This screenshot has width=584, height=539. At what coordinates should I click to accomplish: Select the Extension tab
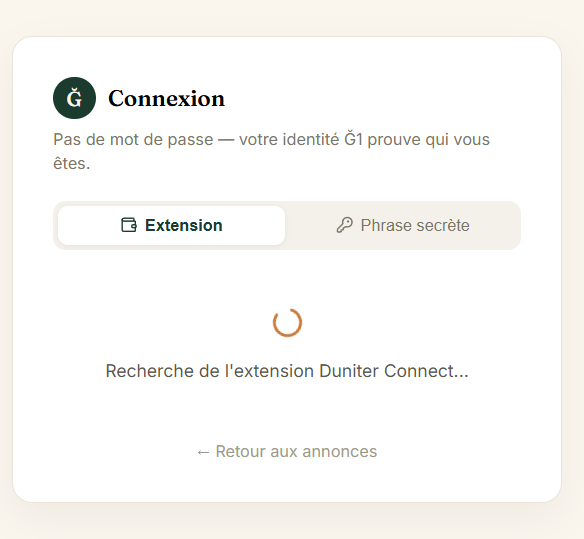(172, 225)
